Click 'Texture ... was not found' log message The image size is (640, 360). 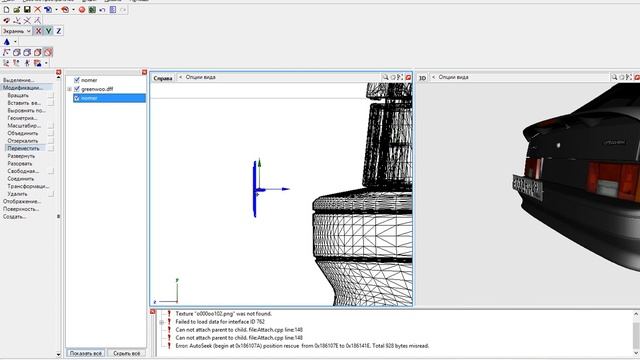click(224, 314)
